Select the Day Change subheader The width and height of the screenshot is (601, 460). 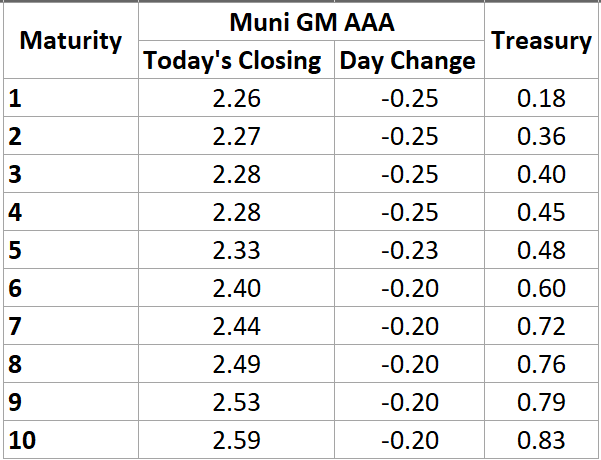pos(408,61)
